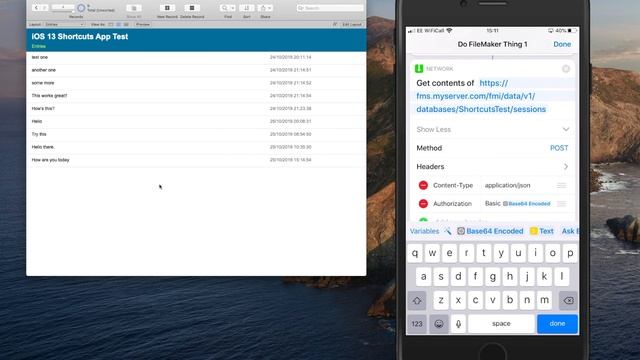Image resolution: width=640 pixels, height=360 pixels.
Task: Tap the magic wand variable icon
Action: tap(448, 231)
